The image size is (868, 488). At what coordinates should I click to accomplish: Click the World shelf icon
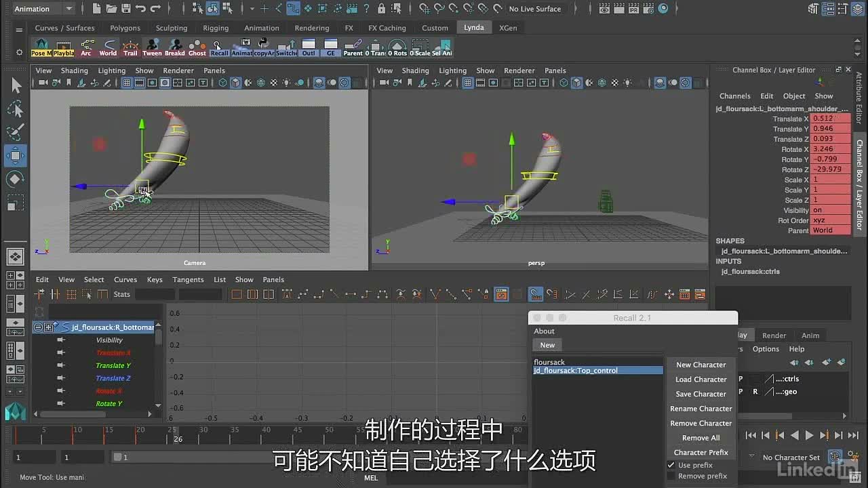click(x=108, y=47)
